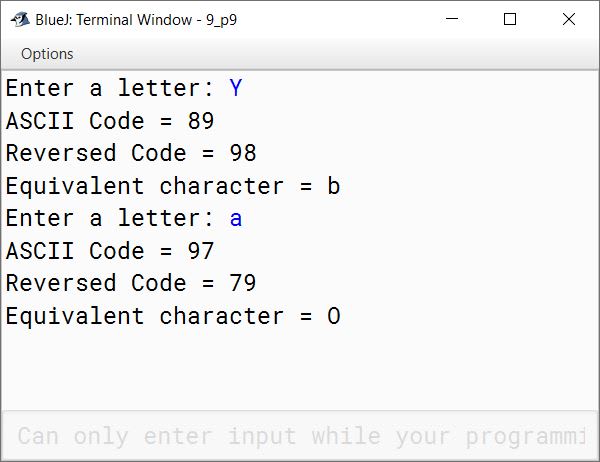
Task: Click empty terminal output area below text
Action: pos(300,369)
